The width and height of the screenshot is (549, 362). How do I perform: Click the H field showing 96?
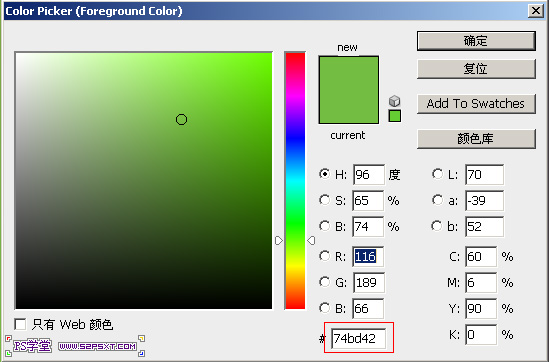(369, 174)
